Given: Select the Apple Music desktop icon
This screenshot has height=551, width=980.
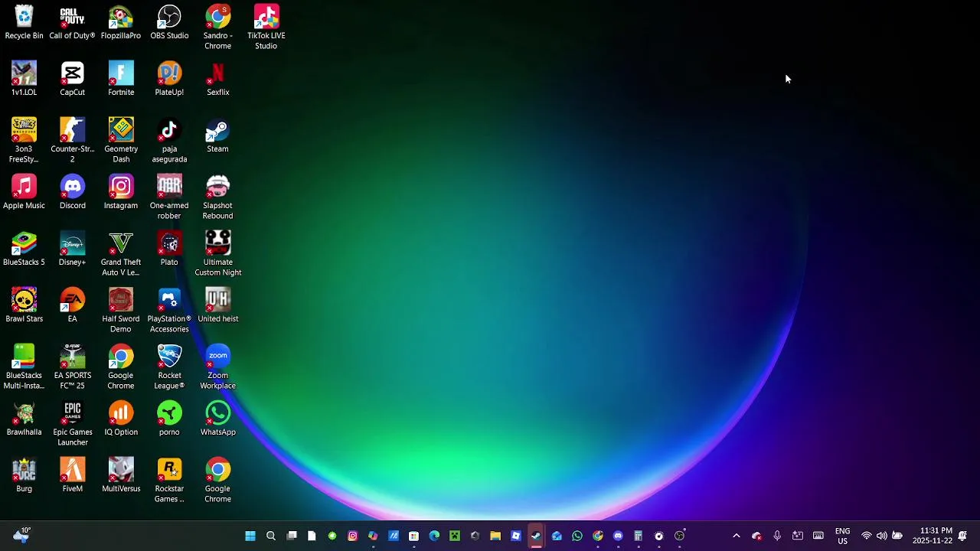Looking at the screenshot, I should [24, 193].
